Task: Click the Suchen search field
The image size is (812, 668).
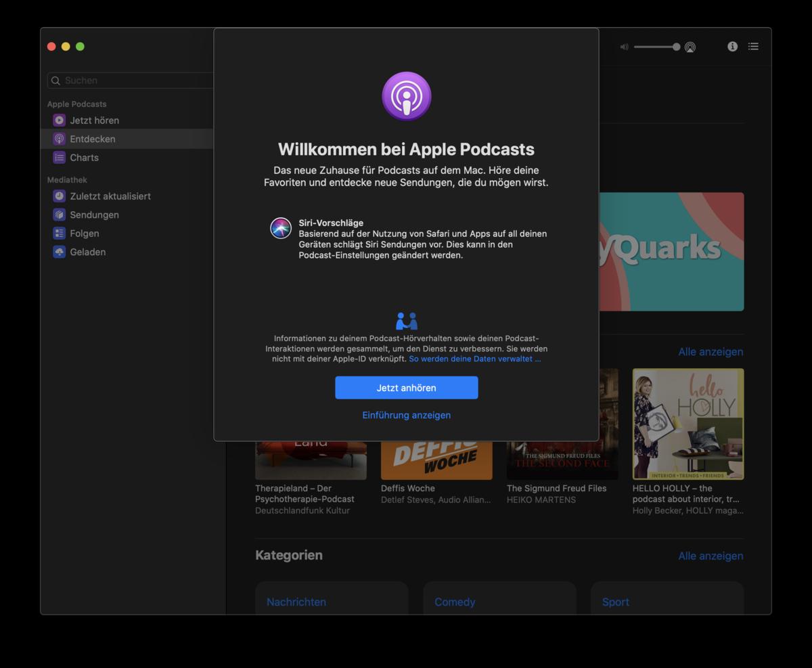Action: (131, 81)
